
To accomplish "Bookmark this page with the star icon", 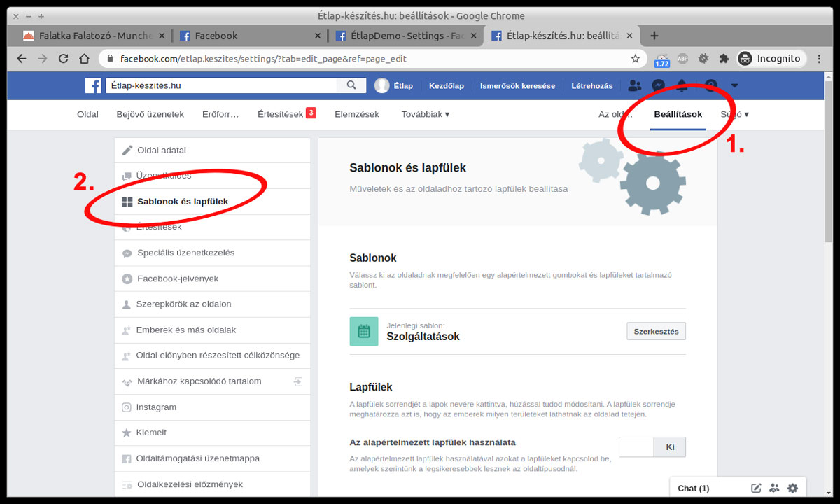I will pos(636,59).
